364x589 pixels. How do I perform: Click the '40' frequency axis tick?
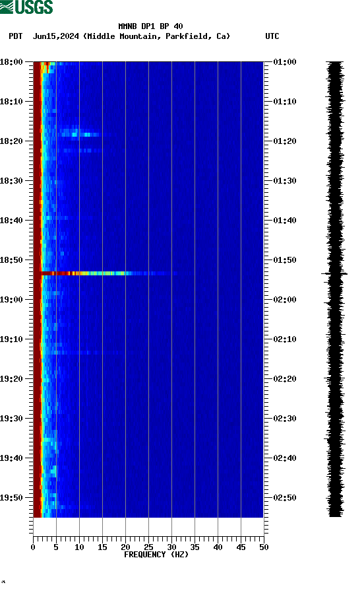[x=218, y=547]
